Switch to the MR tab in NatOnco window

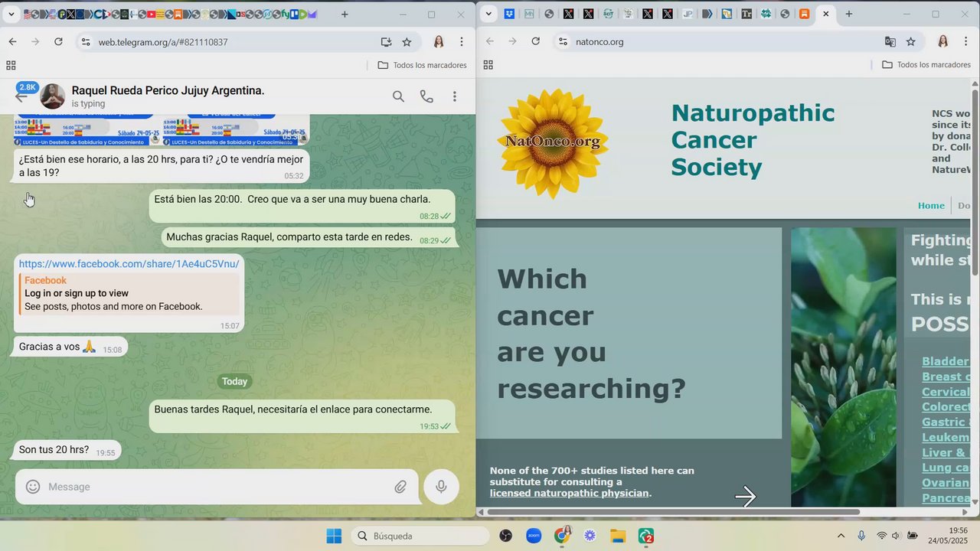(x=529, y=14)
